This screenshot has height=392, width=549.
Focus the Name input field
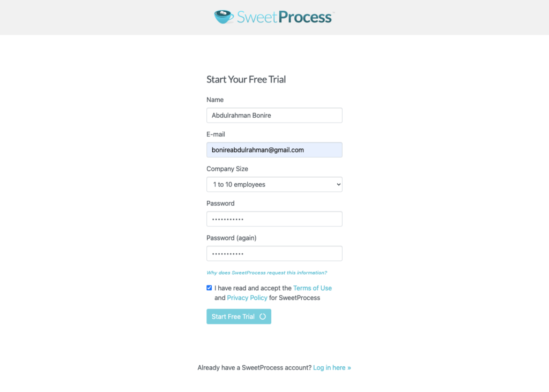[x=274, y=115]
